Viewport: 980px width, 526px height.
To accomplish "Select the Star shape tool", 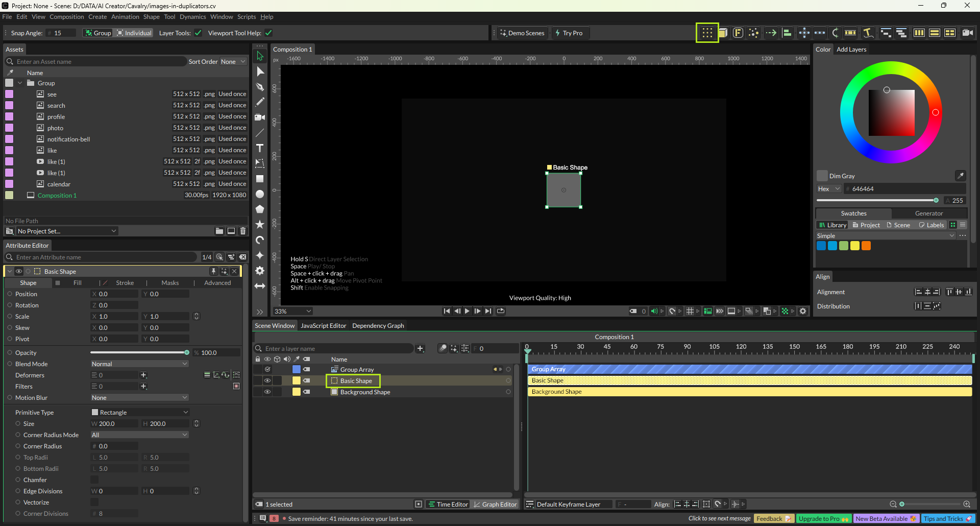I will tap(260, 225).
